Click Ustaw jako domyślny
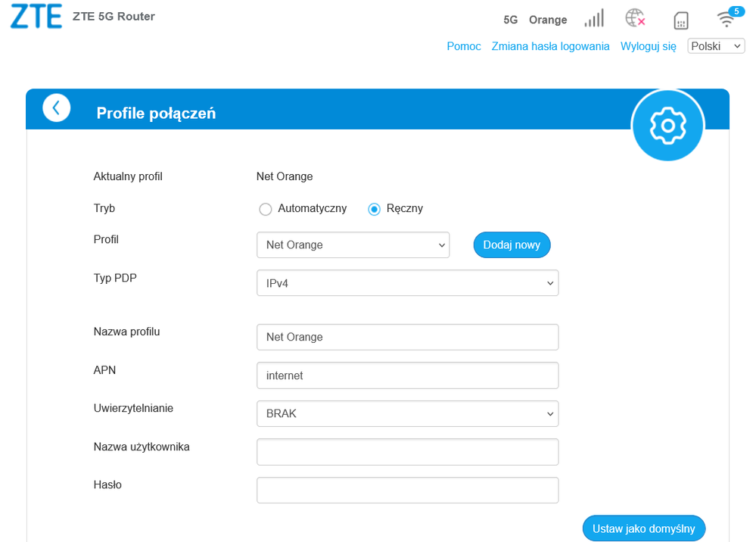 pyautogui.click(x=643, y=528)
